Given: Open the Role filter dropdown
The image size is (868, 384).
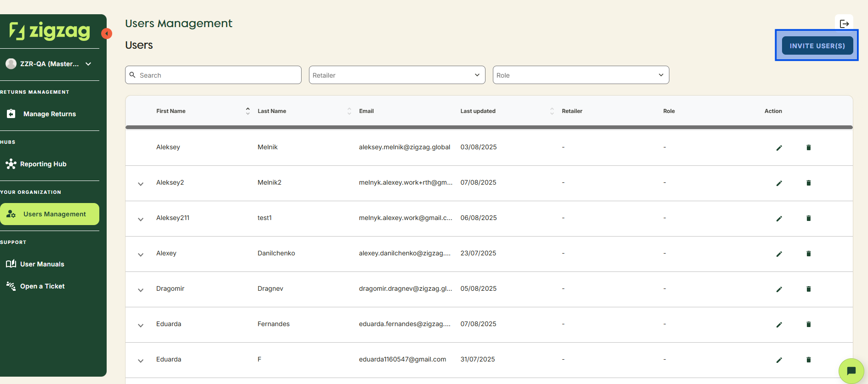Looking at the screenshot, I should point(581,75).
